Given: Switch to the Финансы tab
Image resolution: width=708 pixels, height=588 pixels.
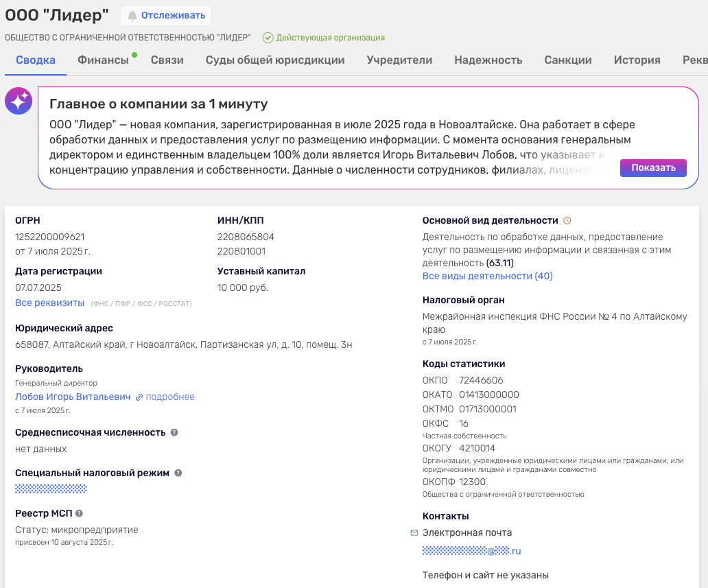Looking at the screenshot, I should click(x=103, y=60).
